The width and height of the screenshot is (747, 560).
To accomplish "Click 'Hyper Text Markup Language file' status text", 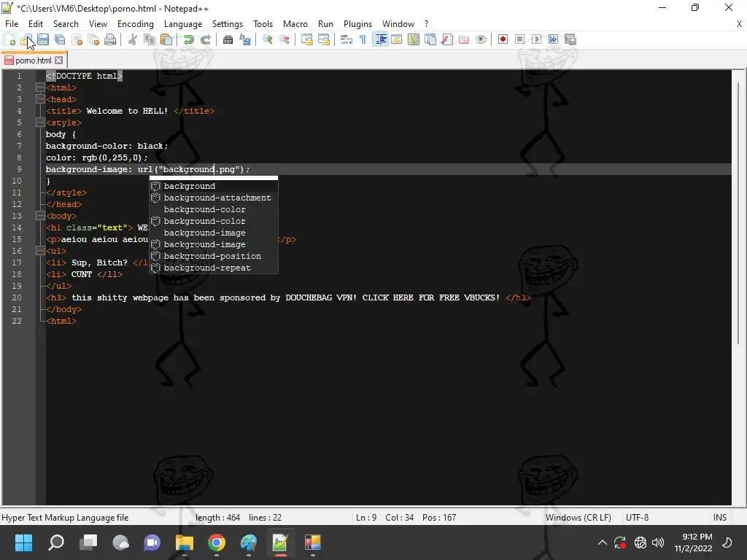I will (65, 518).
